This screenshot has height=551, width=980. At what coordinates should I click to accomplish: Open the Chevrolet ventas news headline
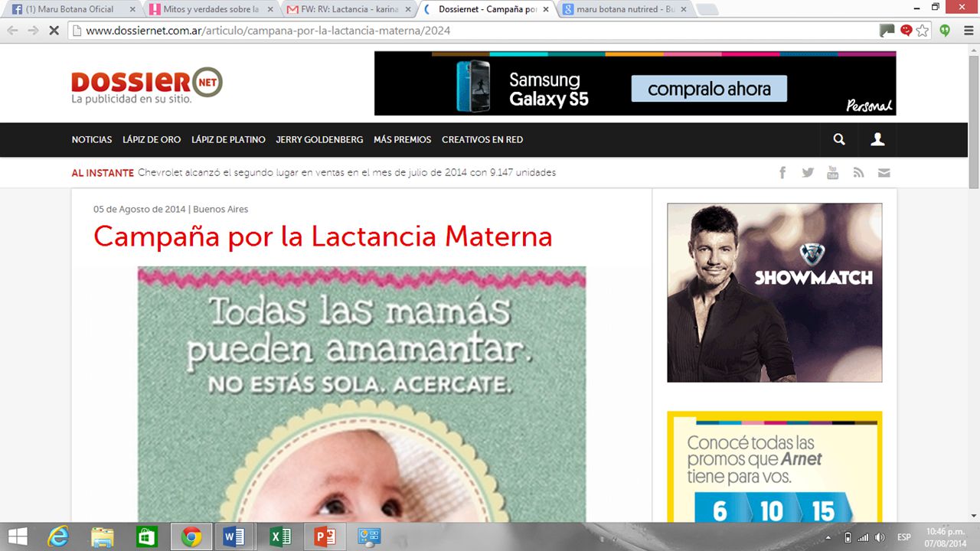coord(347,173)
